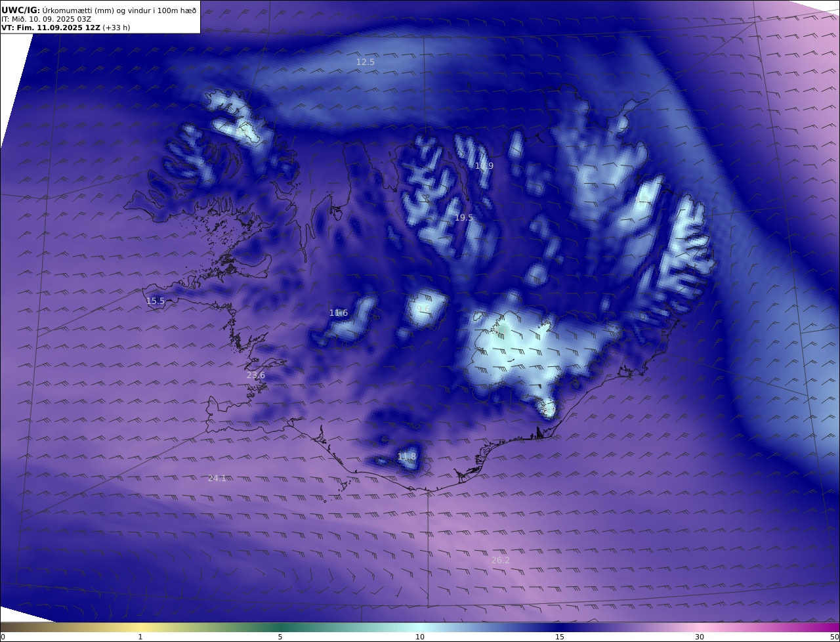This screenshot has height=642, width=840.
Task: Click the 0 label on the color scale
Action: tap(3, 637)
